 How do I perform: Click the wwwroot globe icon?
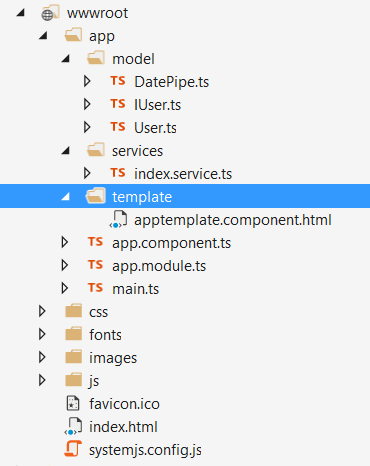(x=50, y=13)
